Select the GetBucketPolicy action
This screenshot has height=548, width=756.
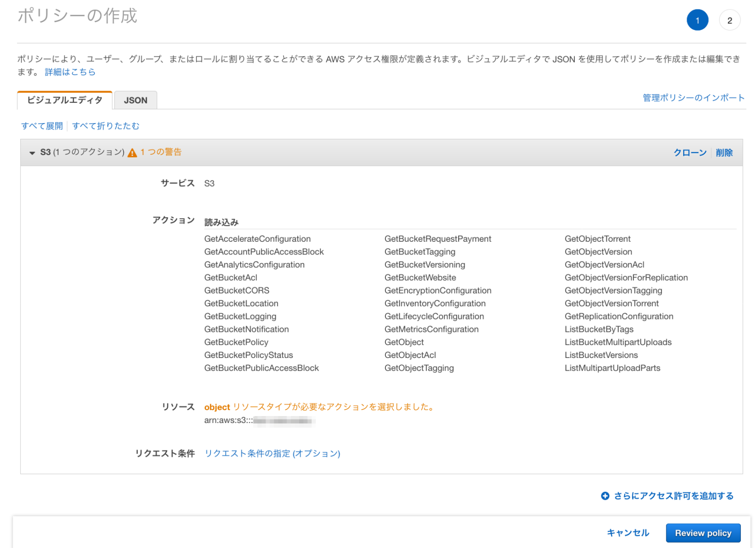pyautogui.click(x=236, y=342)
